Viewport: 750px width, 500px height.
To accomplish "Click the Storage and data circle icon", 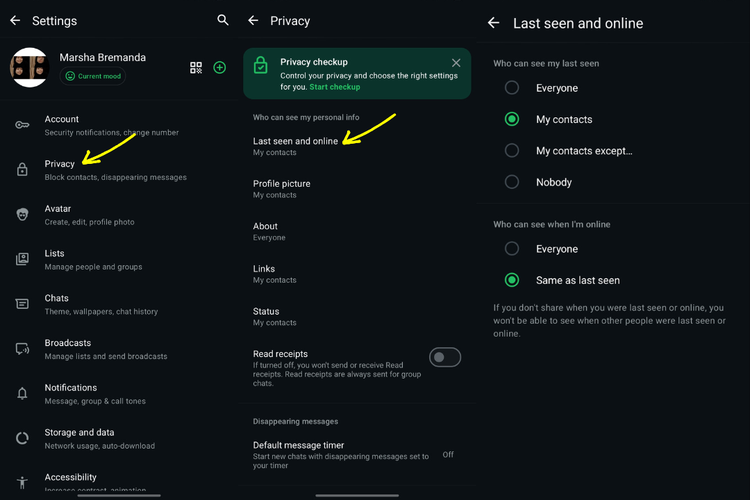I will click(22, 438).
